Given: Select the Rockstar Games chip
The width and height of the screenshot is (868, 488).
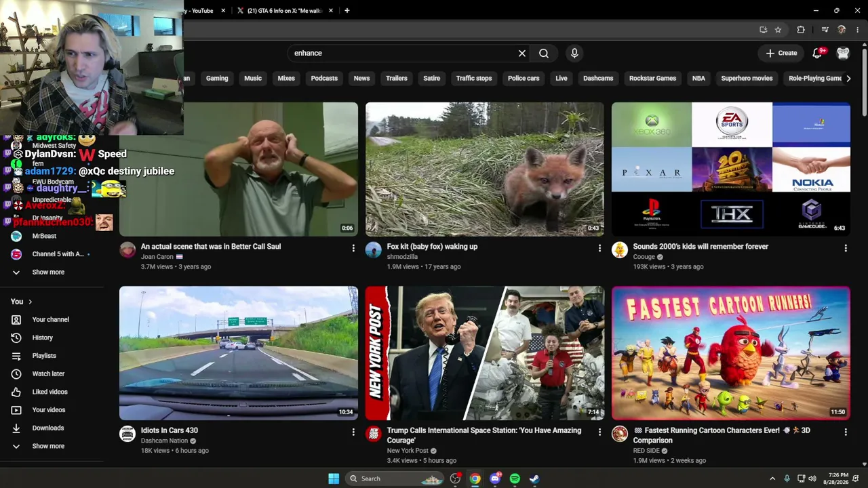Looking at the screenshot, I should point(652,79).
